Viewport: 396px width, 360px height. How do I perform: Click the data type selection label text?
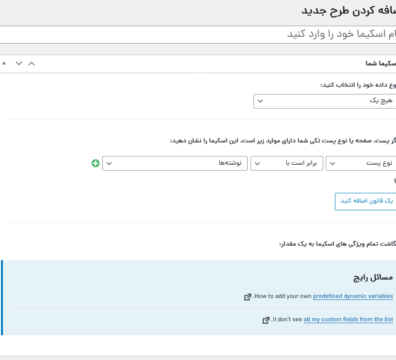(358, 85)
